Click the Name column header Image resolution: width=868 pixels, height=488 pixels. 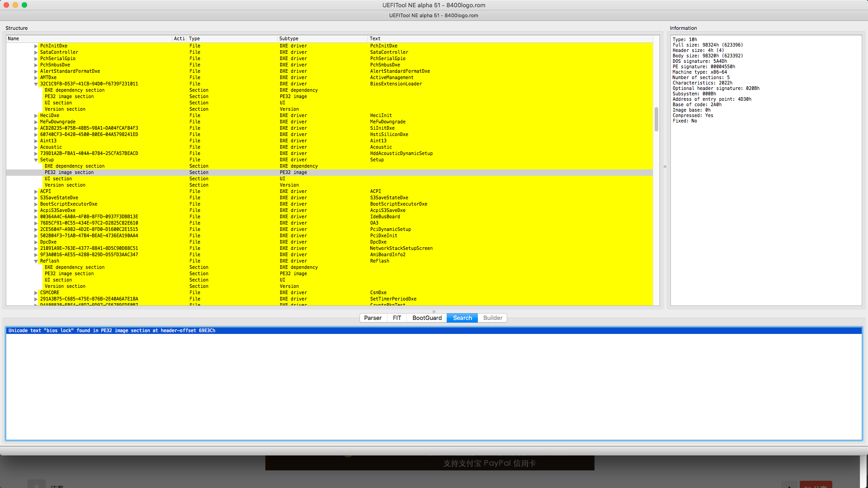[x=14, y=39]
